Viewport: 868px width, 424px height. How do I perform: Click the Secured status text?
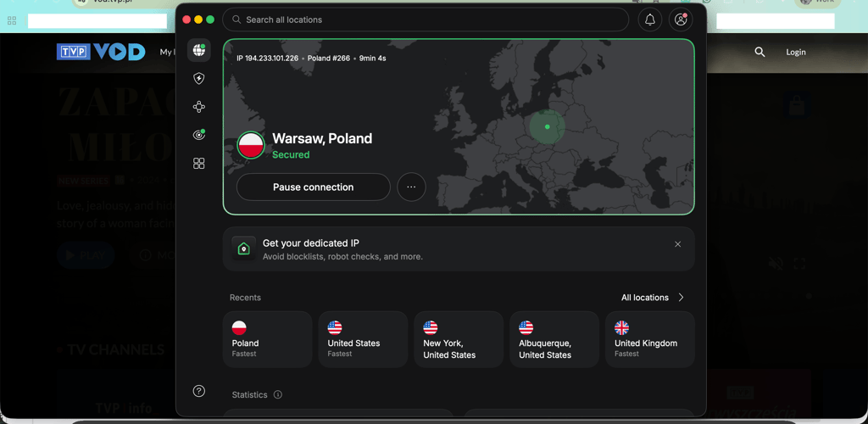pyautogui.click(x=291, y=155)
